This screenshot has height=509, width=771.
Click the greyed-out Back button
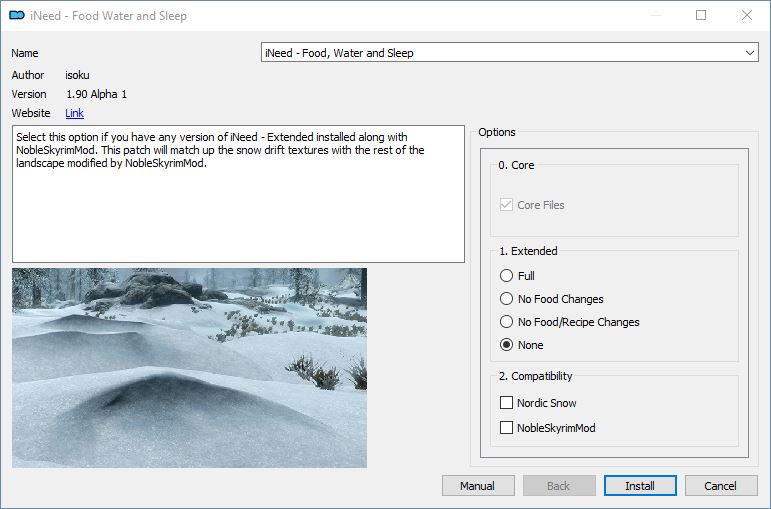[559, 486]
